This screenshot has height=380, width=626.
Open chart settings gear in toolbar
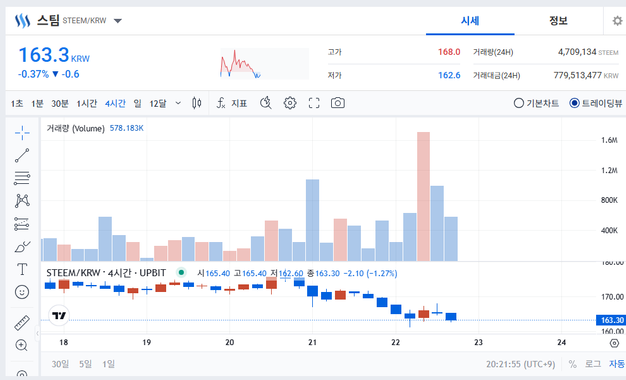point(290,103)
